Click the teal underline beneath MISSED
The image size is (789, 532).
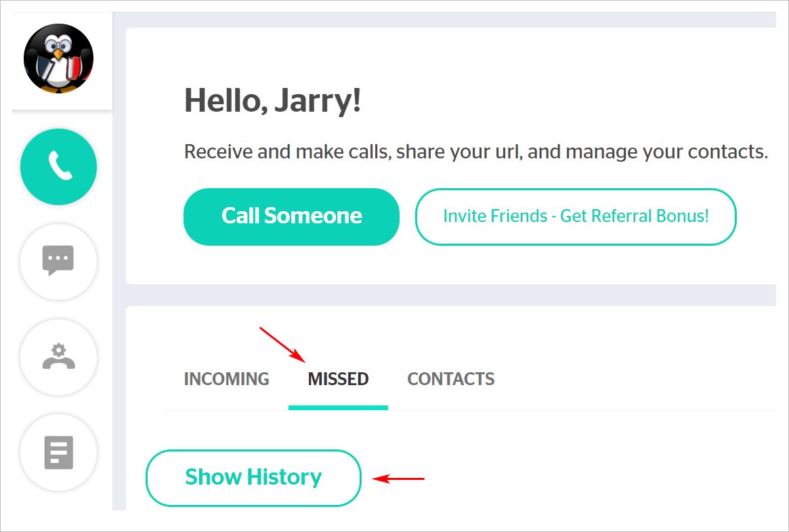coord(338,408)
